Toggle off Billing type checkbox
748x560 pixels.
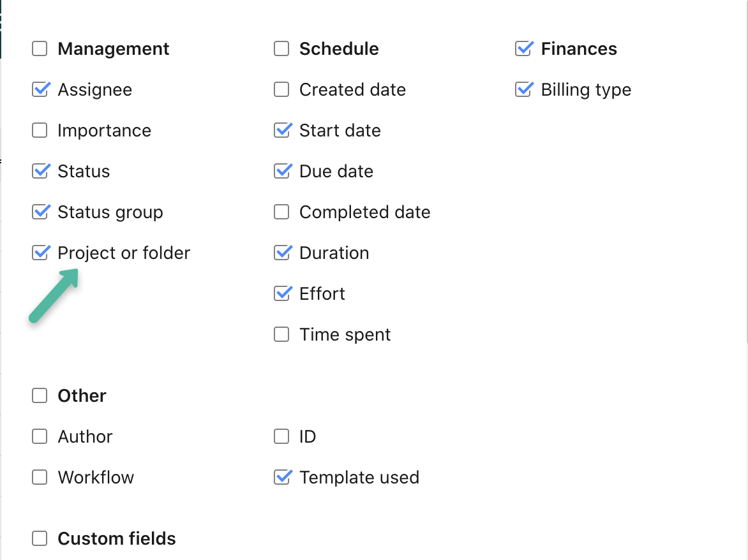pos(523,90)
